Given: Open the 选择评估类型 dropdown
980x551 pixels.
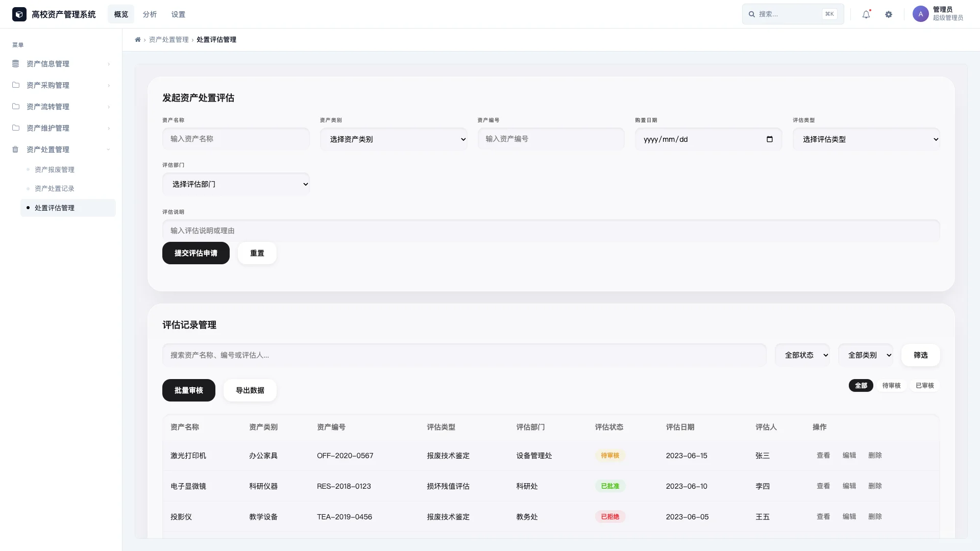Looking at the screenshot, I should [x=866, y=139].
